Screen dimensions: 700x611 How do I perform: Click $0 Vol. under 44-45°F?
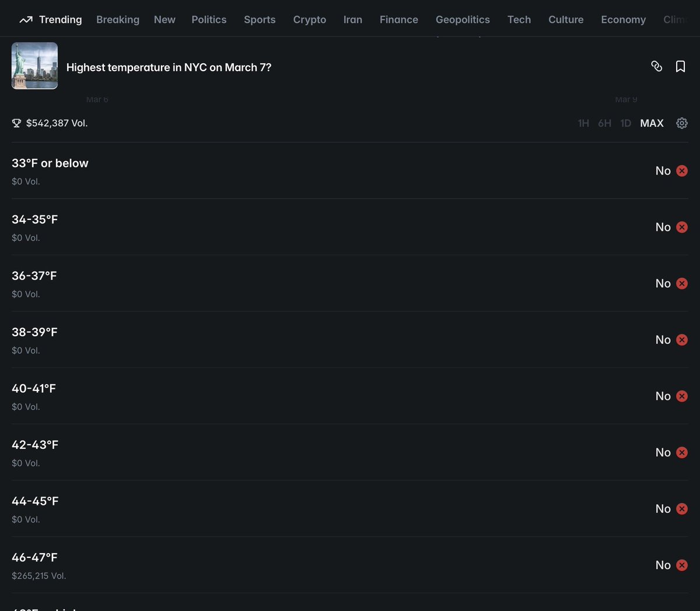coord(26,519)
